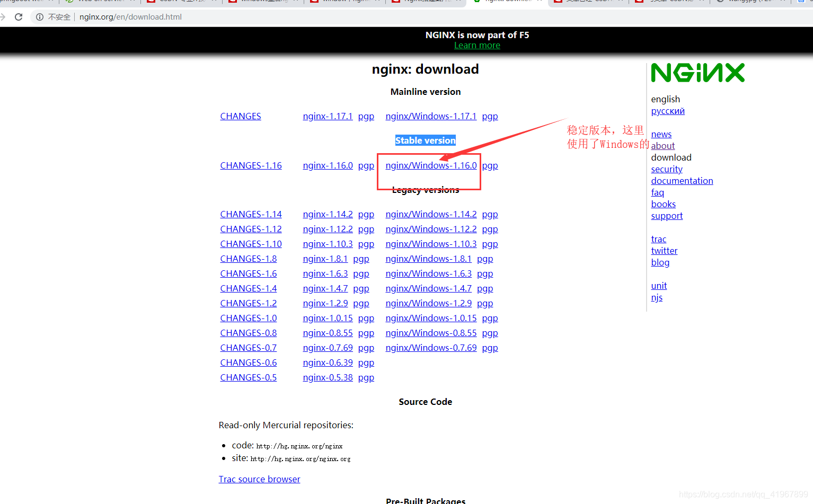Viewport: 813px width, 504px height.
Task: Download nginx/Windows-1.17.1
Action: point(431,116)
